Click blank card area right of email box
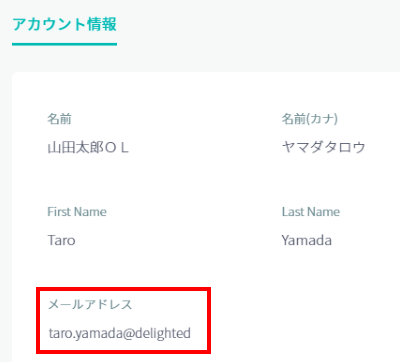Screen dimensions: 400x362 coord(300,320)
